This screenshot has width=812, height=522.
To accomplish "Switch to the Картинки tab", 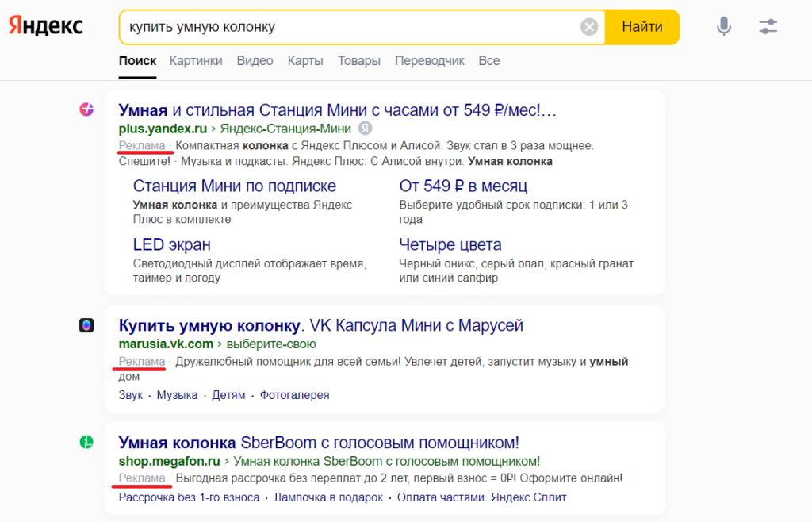I will (x=196, y=60).
